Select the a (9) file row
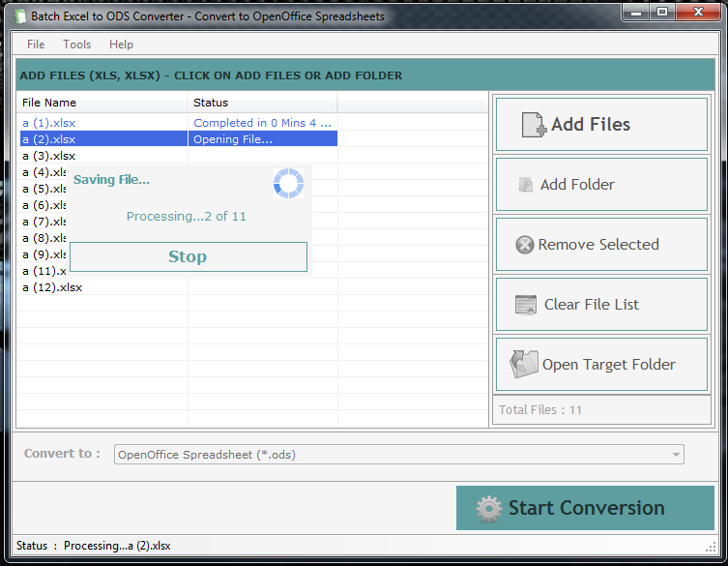The height and width of the screenshot is (566, 728). pyautogui.click(x=44, y=254)
